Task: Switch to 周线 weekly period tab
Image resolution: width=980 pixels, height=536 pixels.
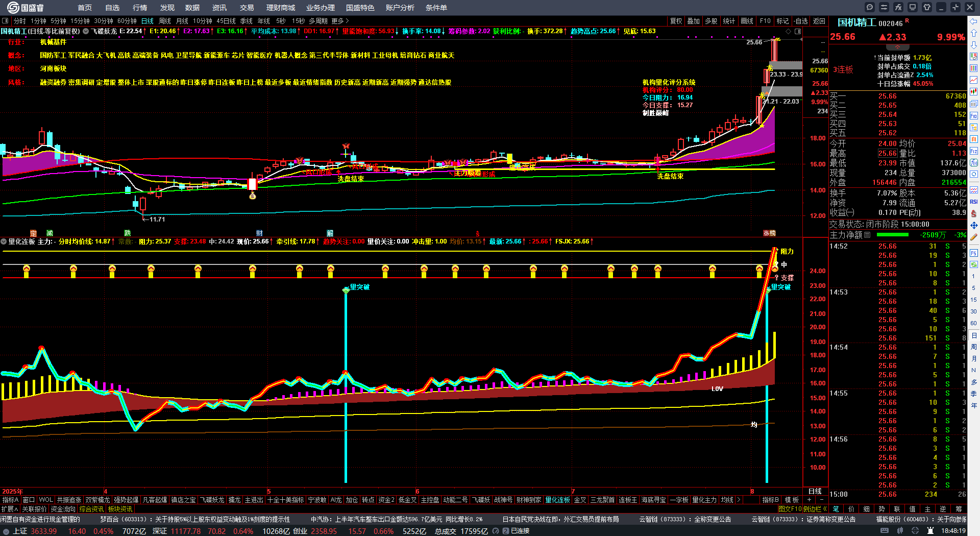Action: pos(165,21)
